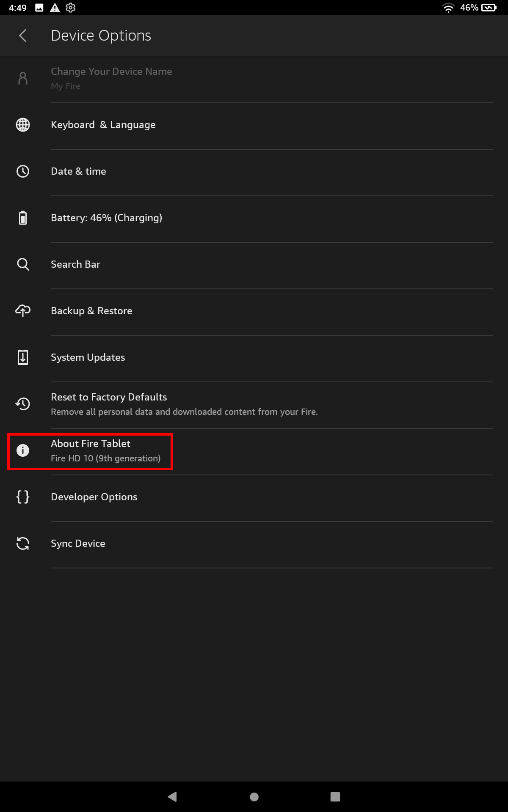The image size is (508, 812).
Task: Tap the charging battery icon in status bar
Action: (489, 8)
